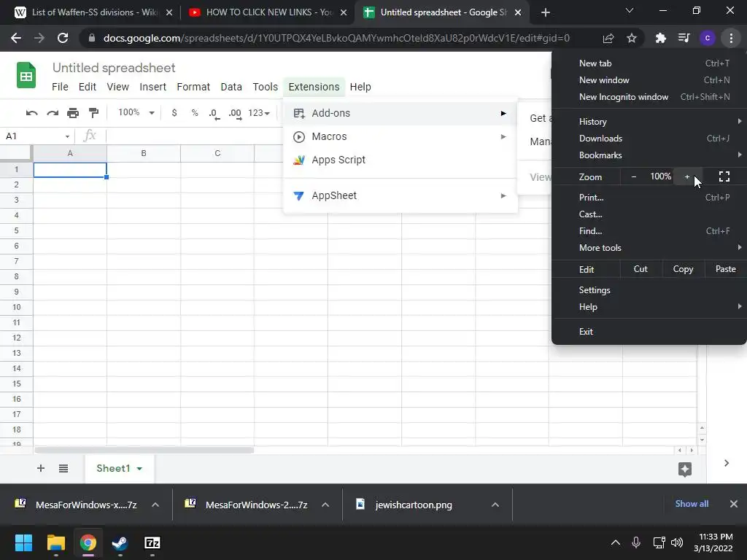The image size is (747, 560).
Task: Open the Data menu
Action: [231, 87]
